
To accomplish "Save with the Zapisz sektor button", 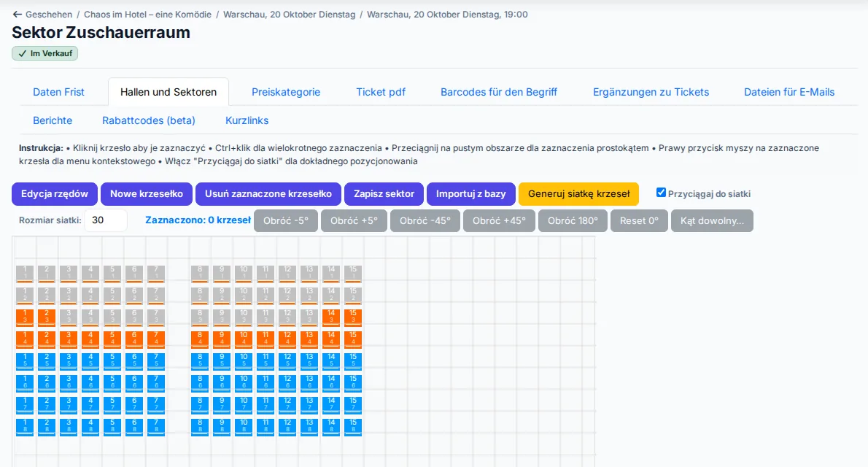I will pyautogui.click(x=384, y=194).
